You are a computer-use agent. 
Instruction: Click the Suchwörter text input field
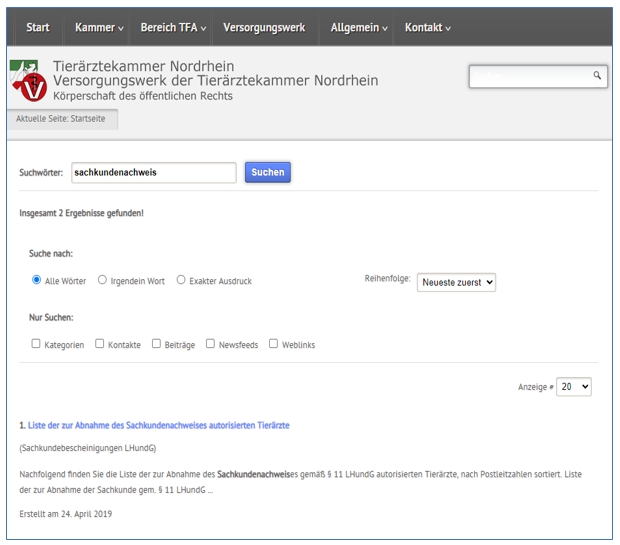click(x=153, y=172)
